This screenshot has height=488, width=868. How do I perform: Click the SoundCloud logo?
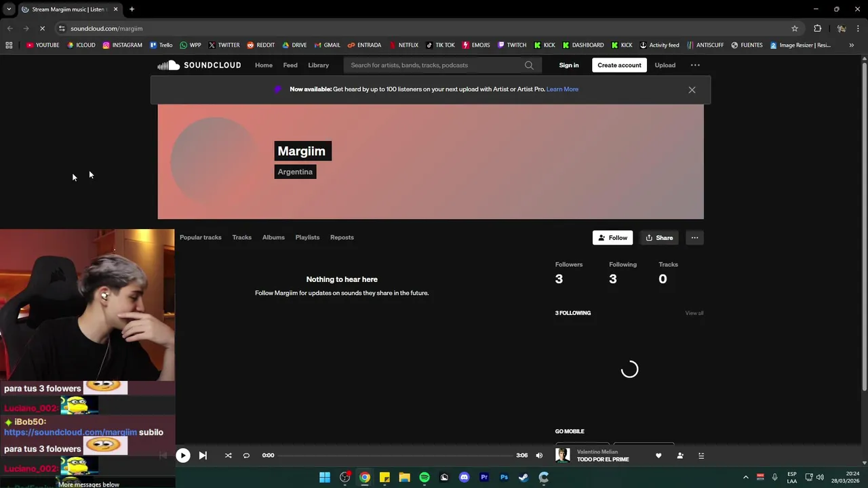pyautogui.click(x=199, y=65)
